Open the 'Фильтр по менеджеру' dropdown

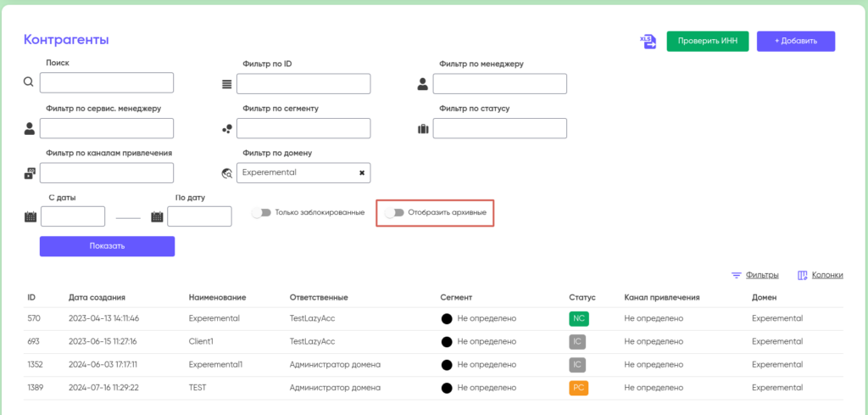click(x=499, y=83)
